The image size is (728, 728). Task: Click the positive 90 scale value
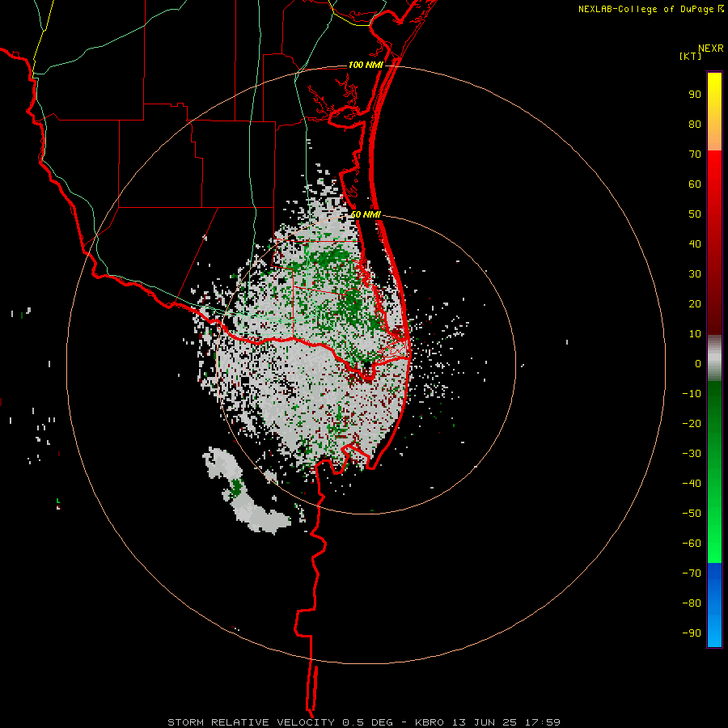[x=695, y=95]
